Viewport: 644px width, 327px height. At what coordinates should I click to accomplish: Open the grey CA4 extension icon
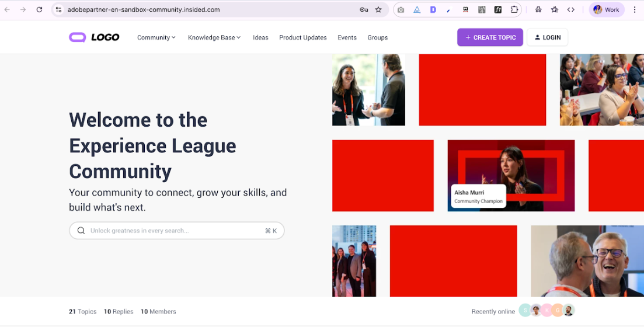[x=482, y=9]
